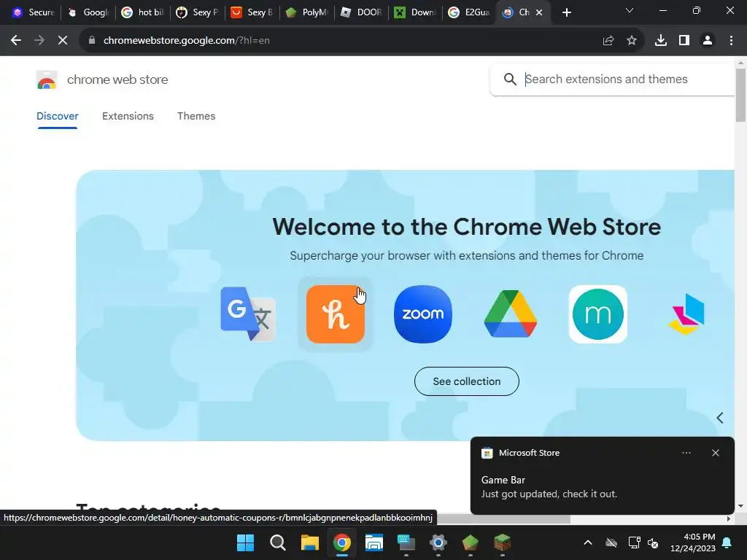The image size is (747, 560).
Task: Click the See collection button
Action: tap(467, 381)
